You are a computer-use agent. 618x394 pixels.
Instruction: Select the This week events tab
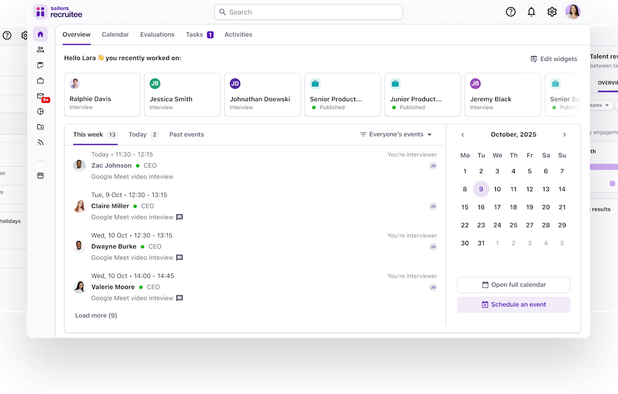(95, 135)
